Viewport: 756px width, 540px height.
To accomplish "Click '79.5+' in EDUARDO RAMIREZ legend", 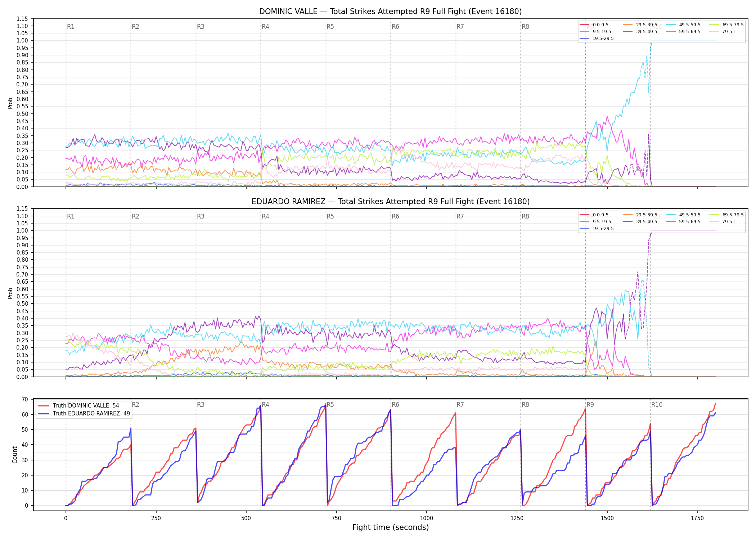I will pyautogui.click(x=729, y=222).
